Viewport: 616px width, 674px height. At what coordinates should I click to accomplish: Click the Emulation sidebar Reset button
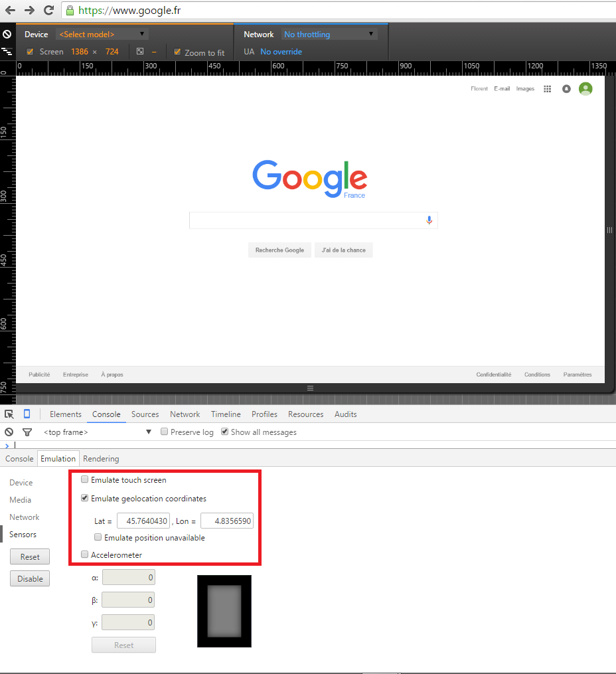tap(30, 556)
